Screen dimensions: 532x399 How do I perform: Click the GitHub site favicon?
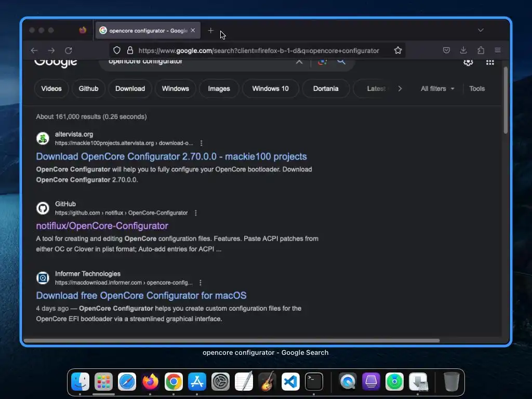point(43,208)
